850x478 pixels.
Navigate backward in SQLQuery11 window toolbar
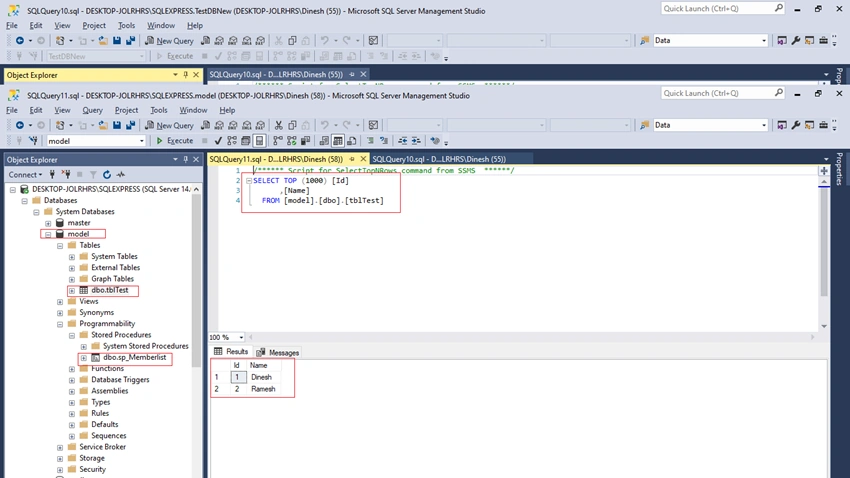pyautogui.click(x=20, y=125)
